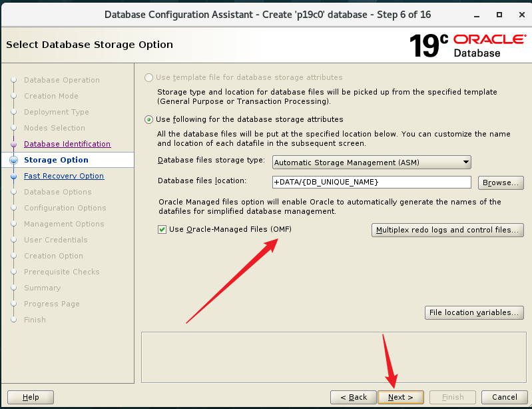Click Management Options step label
This screenshot has height=409, width=532.
[x=64, y=224]
